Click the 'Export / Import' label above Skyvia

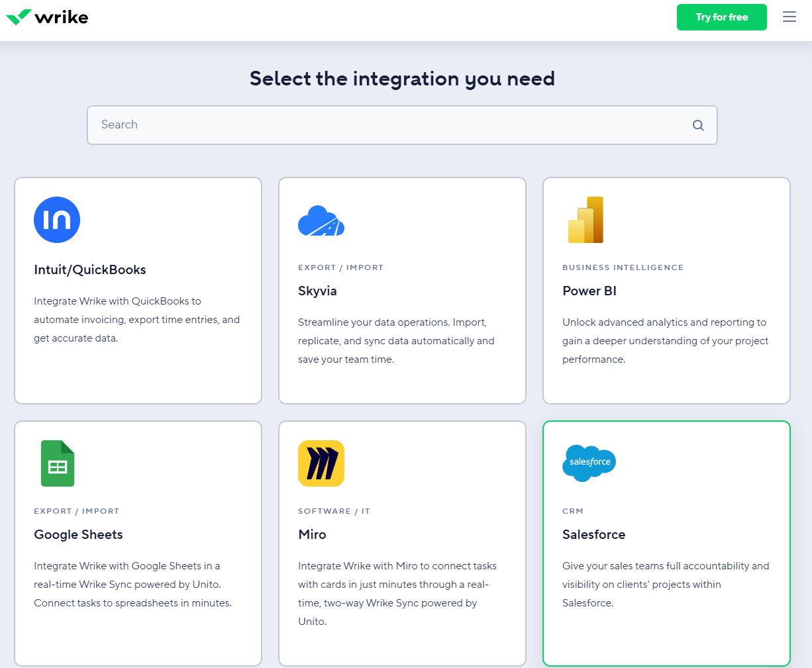pos(341,267)
